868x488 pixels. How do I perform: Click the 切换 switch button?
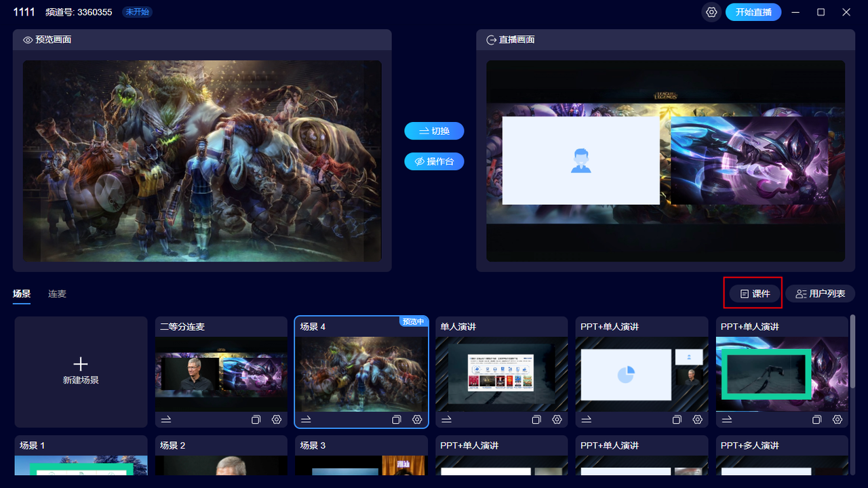pos(434,131)
